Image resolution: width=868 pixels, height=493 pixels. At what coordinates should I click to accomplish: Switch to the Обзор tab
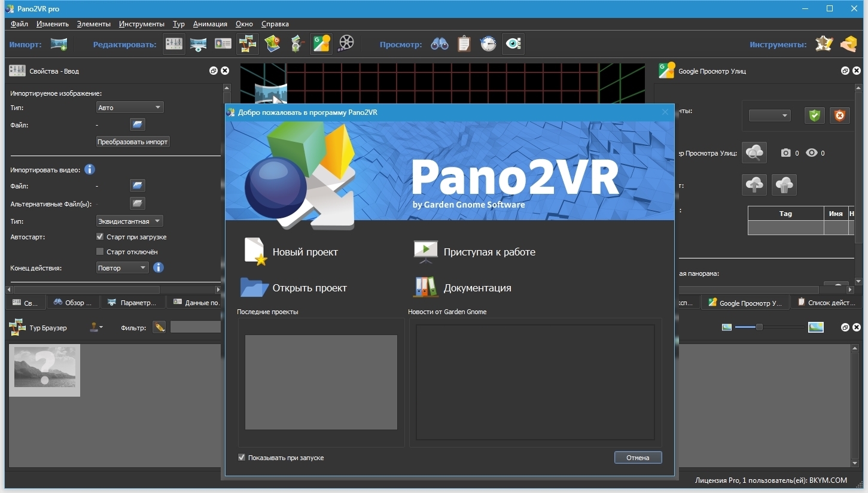click(x=72, y=303)
